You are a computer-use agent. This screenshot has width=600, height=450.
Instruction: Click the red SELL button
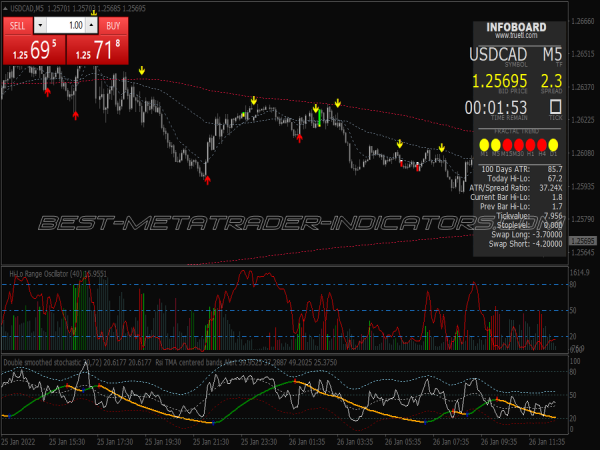click(x=18, y=25)
